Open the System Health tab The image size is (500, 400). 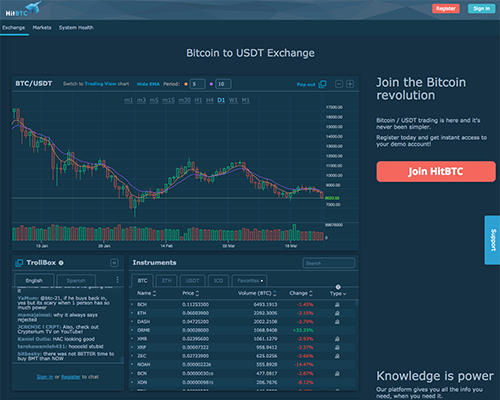(76, 28)
